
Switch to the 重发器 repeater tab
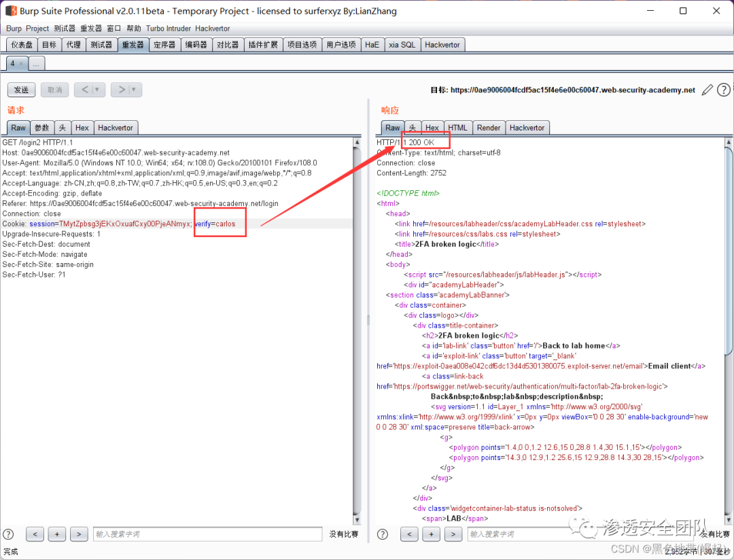[x=133, y=45]
